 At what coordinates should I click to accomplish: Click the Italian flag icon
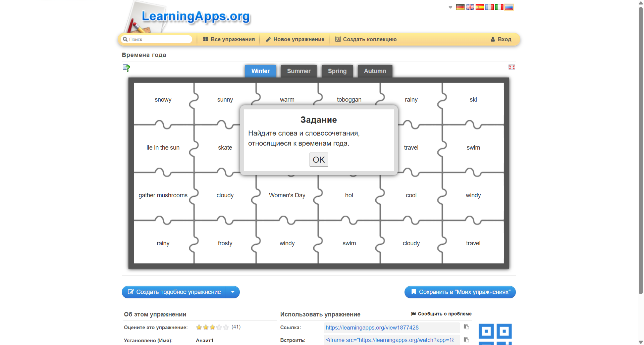pos(499,7)
